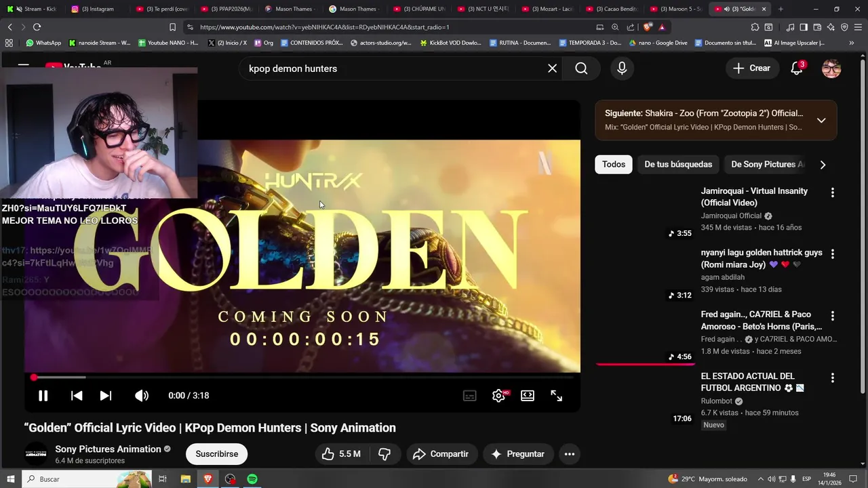Image resolution: width=868 pixels, height=488 pixels.
Task: Subscribe with the Suscribirse button
Action: click(217, 454)
